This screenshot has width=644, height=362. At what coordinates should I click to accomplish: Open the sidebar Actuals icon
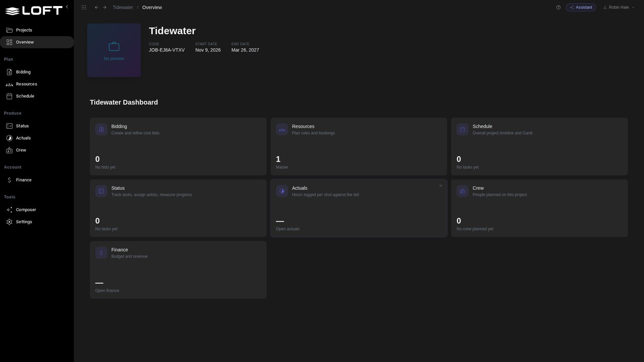click(x=9, y=138)
